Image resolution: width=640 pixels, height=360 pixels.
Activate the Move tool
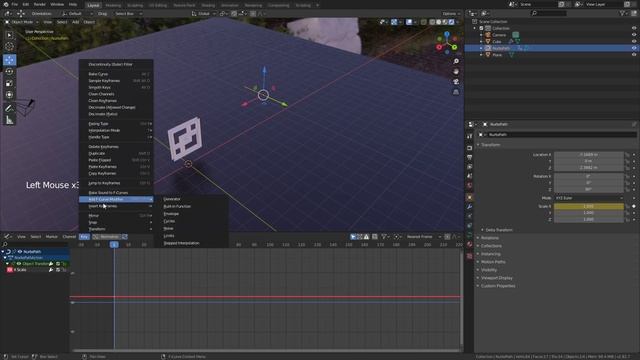(9, 60)
